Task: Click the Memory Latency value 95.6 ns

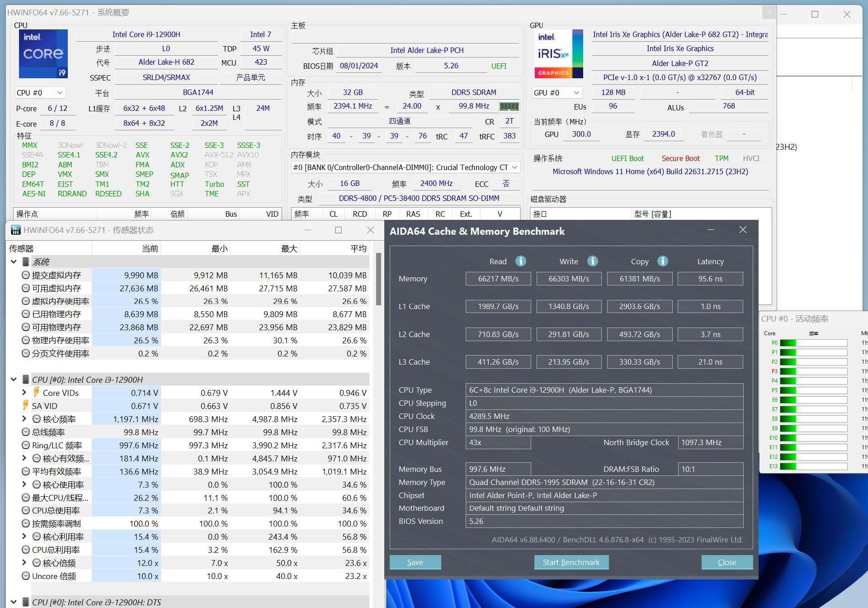Action: 710,279
